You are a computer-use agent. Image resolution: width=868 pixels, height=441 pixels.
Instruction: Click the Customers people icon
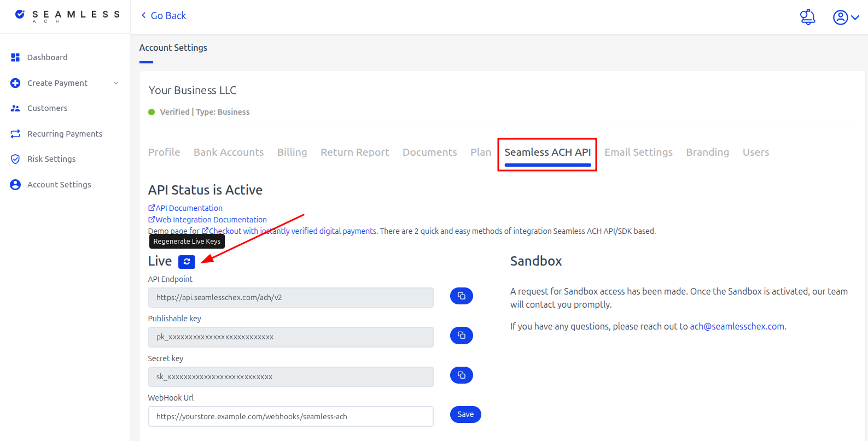(15, 108)
